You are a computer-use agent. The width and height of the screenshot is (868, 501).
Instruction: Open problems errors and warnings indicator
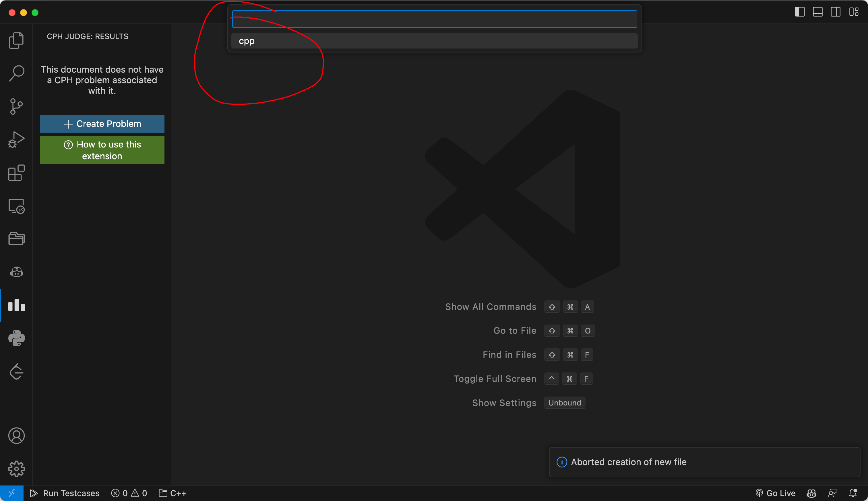(129, 493)
